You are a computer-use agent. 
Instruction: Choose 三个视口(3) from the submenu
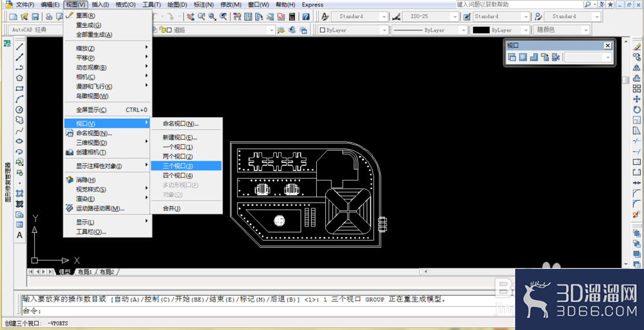click(187, 166)
